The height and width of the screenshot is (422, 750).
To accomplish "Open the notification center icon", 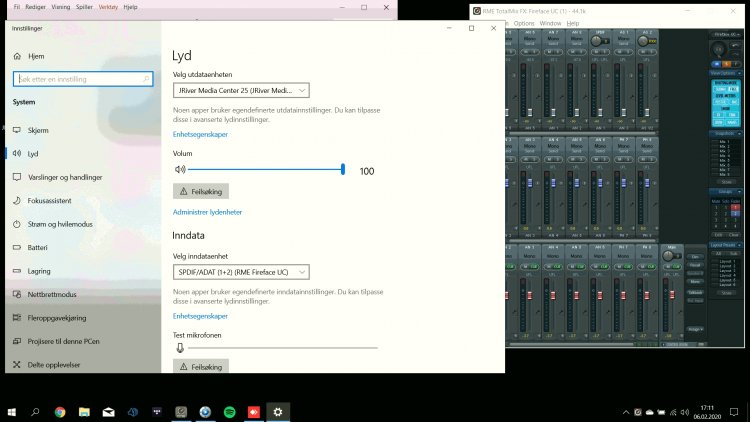I will (734, 412).
